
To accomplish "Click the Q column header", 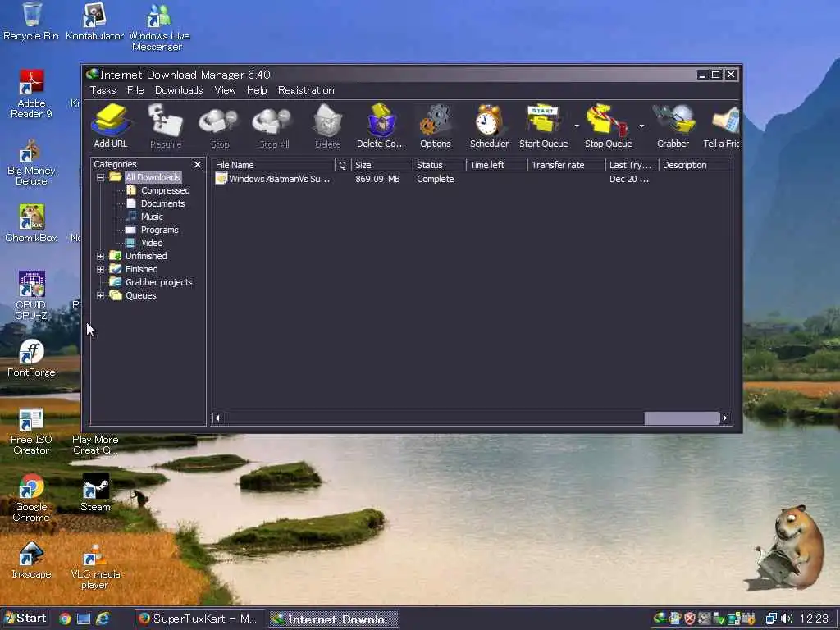I will pyautogui.click(x=343, y=165).
